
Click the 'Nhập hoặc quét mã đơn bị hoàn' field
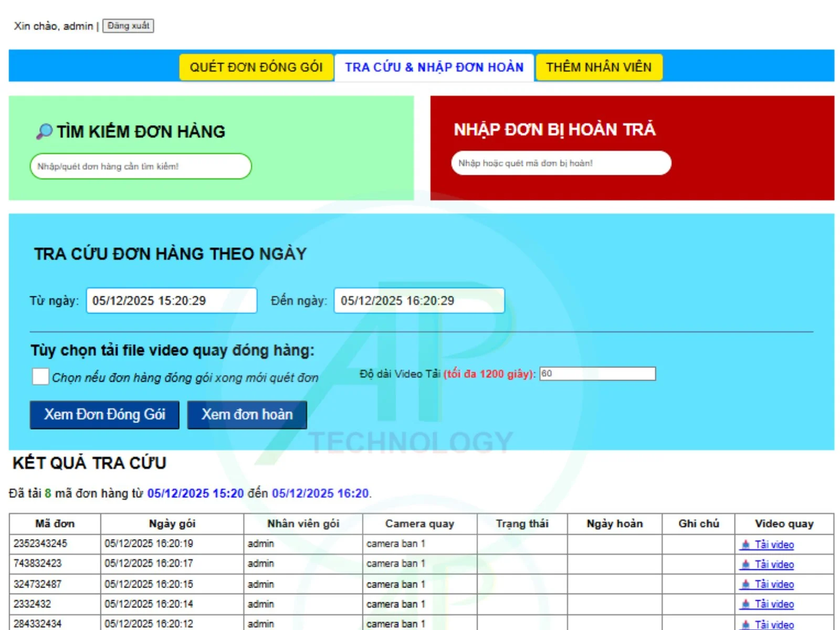tap(560, 163)
